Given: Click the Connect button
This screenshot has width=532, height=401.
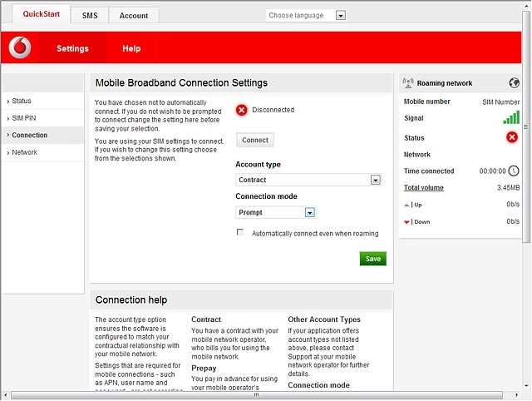Looking at the screenshot, I should click(x=255, y=140).
